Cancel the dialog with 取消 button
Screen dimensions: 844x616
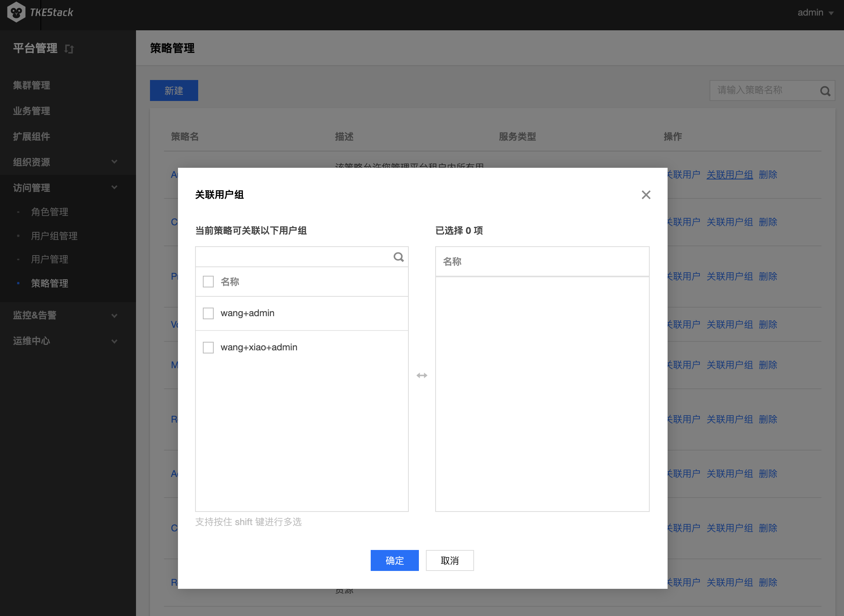[450, 560]
